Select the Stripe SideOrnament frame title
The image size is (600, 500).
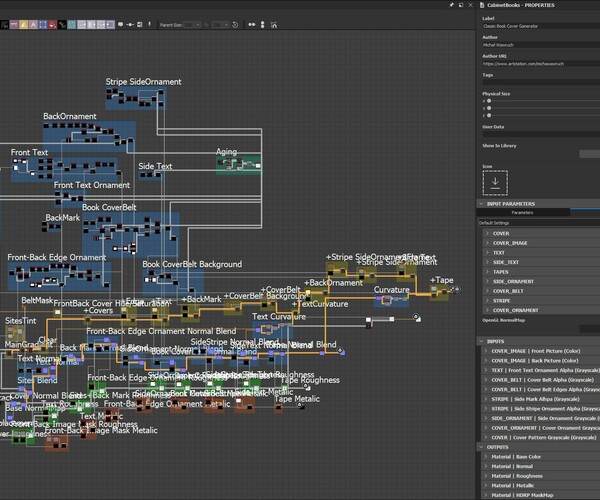(x=143, y=82)
